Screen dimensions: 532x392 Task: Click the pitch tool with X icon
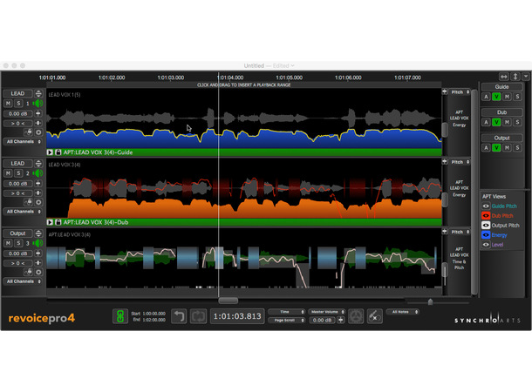click(375, 316)
